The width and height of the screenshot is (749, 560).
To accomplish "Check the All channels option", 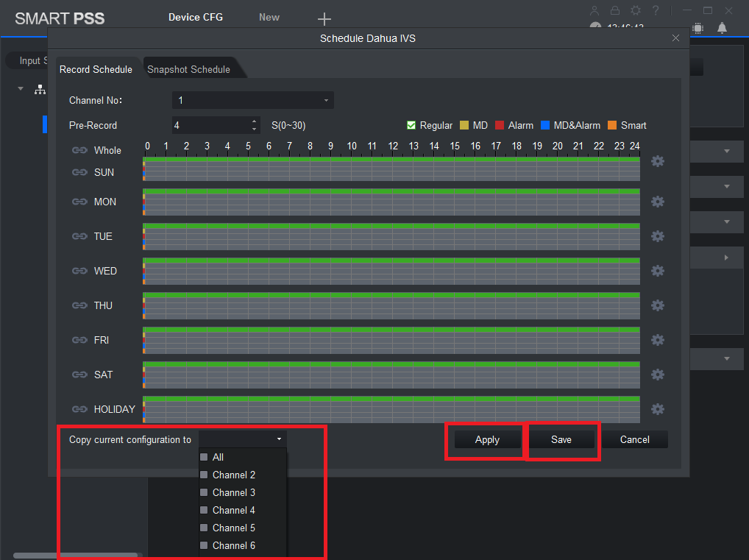I will 204,457.
